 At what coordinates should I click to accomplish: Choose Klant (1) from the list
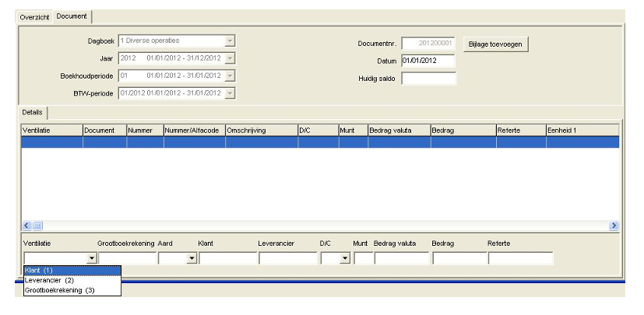pyautogui.click(x=72, y=271)
